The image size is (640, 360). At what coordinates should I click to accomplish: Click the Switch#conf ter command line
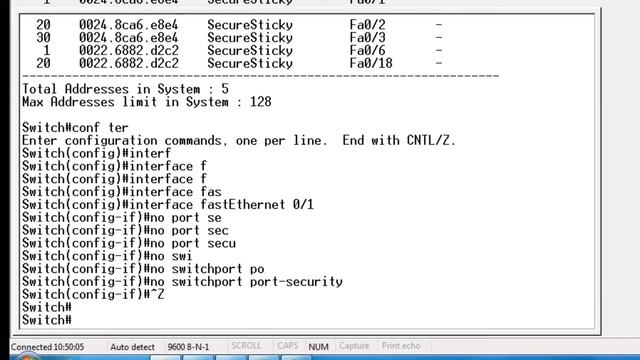pyautogui.click(x=75, y=127)
